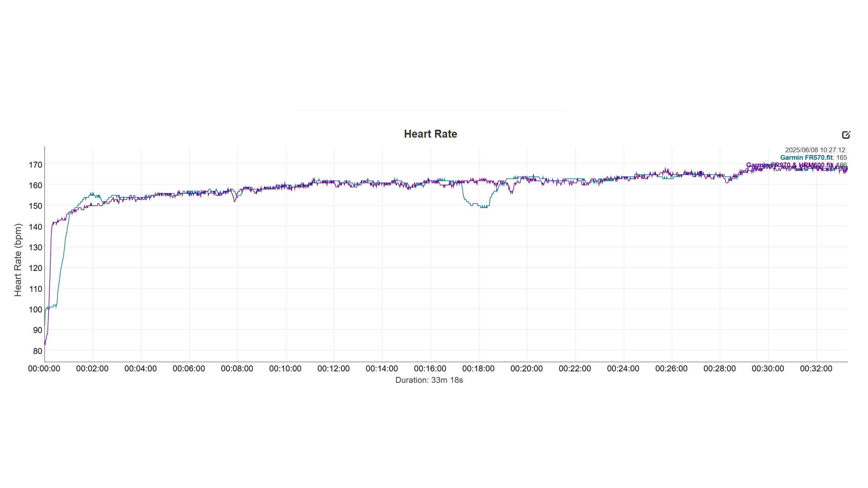Click the Heart Rate chart title
This screenshot has width=868, height=488.
(x=430, y=134)
